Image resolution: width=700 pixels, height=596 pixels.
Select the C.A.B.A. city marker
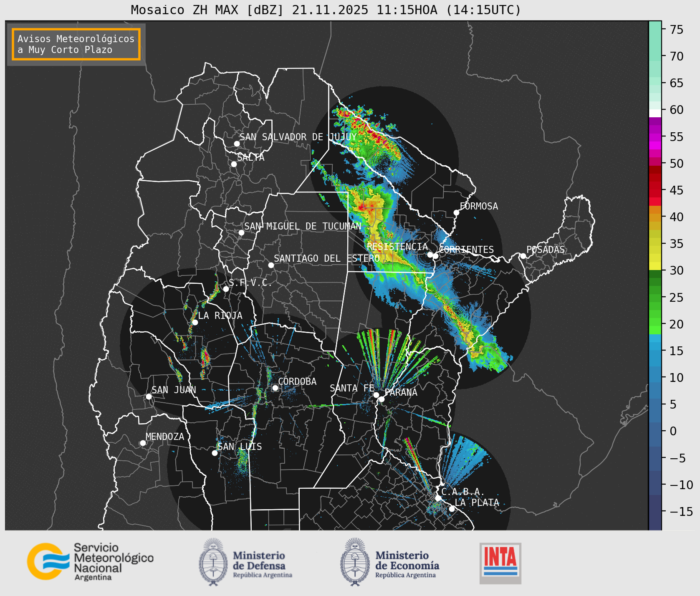coord(438,498)
